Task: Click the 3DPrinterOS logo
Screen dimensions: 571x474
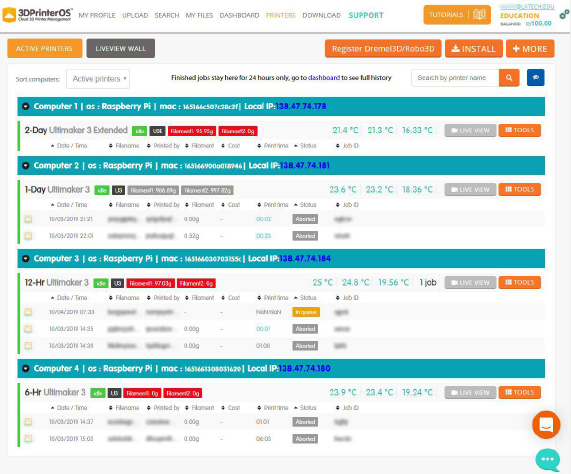Action: click(x=37, y=15)
